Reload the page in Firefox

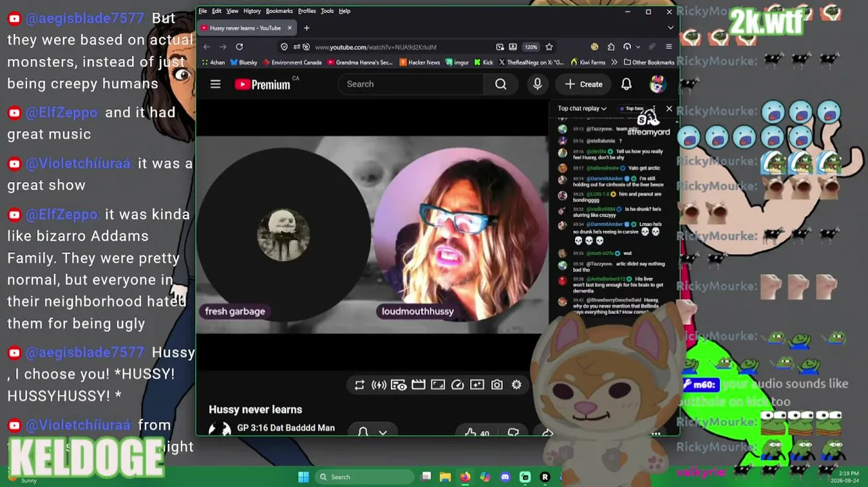239,47
